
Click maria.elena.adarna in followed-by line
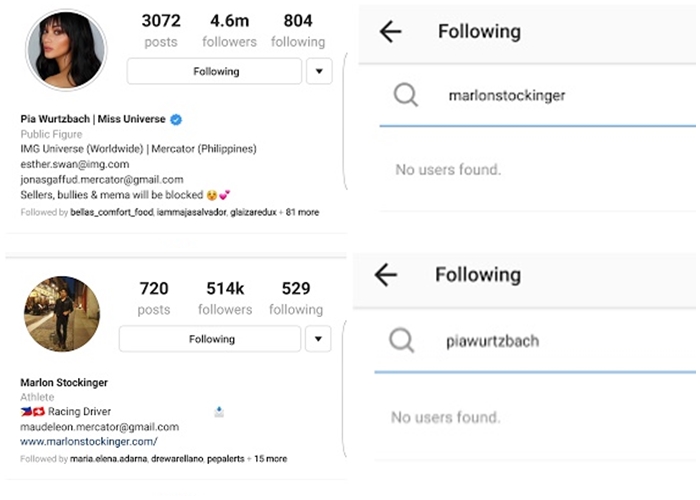click(x=108, y=459)
